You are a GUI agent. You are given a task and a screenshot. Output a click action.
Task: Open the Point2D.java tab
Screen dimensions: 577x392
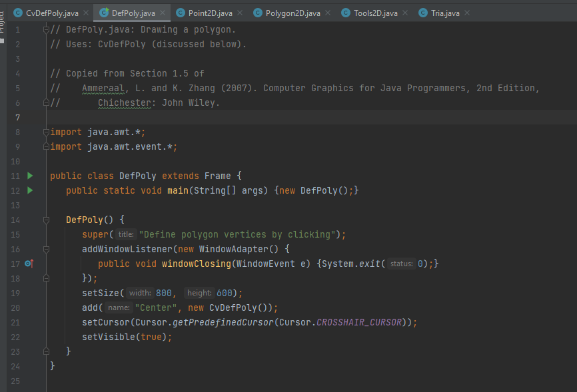point(210,13)
